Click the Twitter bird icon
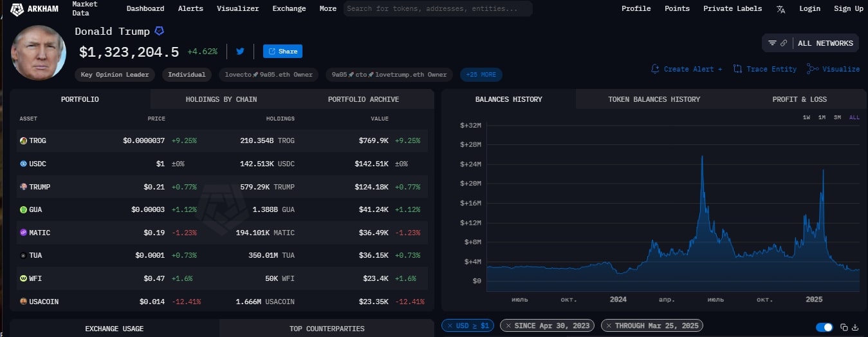The width and height of the screenshot is (868, 337). 240,52
